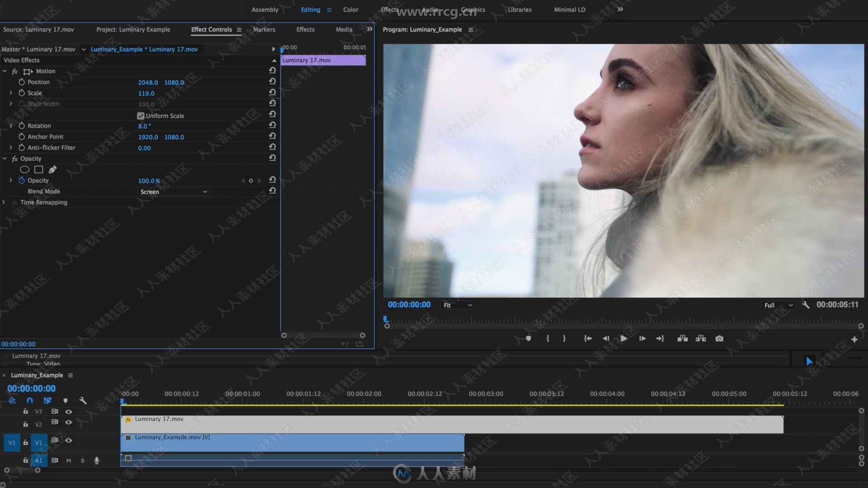The width and height of the screenshot is (868, 488).
Task: Click the Markers tab label
Action: click(264, 29)
